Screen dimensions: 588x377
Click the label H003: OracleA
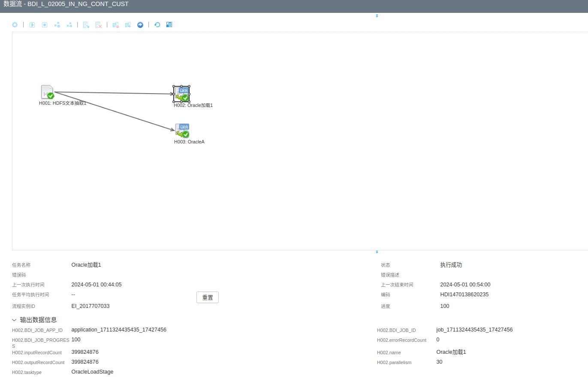coord(189,142)
